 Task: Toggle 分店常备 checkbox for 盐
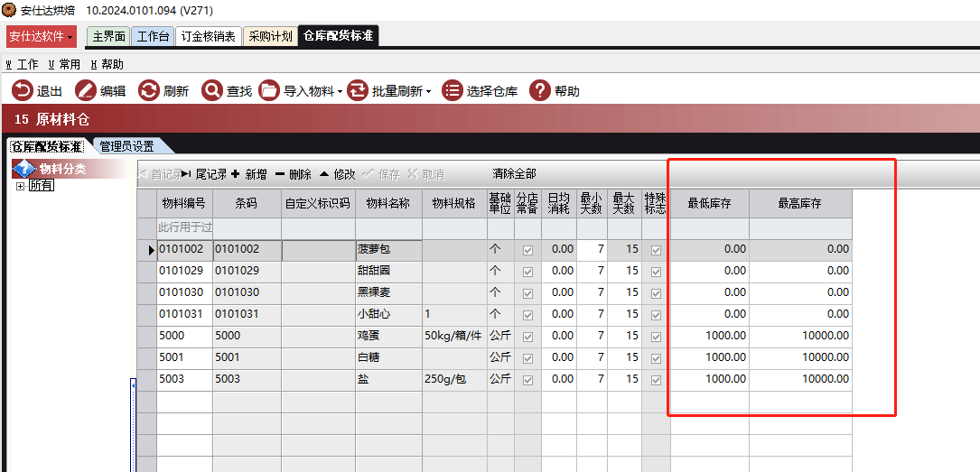pyautogui.click(x=528, y=380)
